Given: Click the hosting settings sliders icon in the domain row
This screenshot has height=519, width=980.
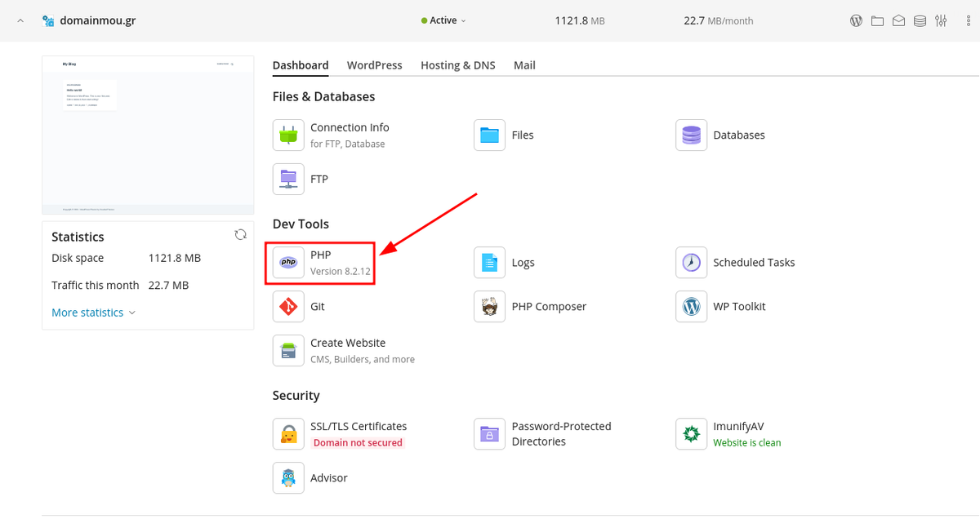Looking at the screenshot, I should click(941, 20).
